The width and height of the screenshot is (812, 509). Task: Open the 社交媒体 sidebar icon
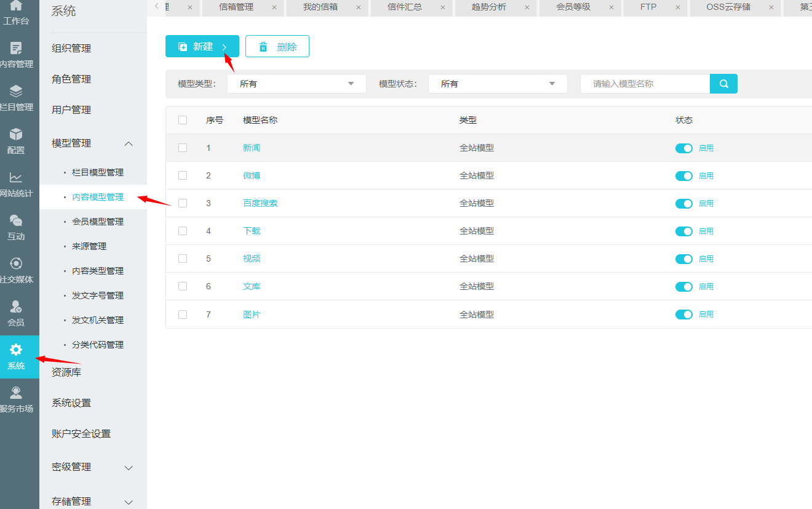16,264
